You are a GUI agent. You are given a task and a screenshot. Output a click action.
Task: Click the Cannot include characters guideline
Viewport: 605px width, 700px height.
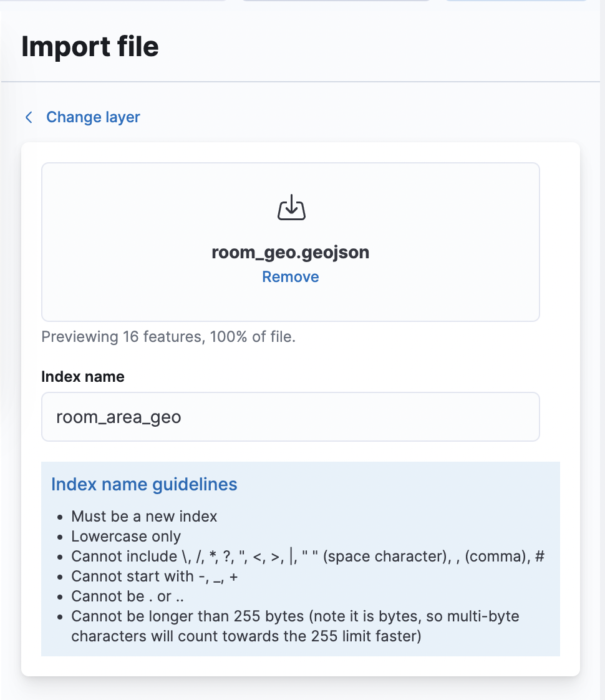pyautogui.click(x=308, y=557)
